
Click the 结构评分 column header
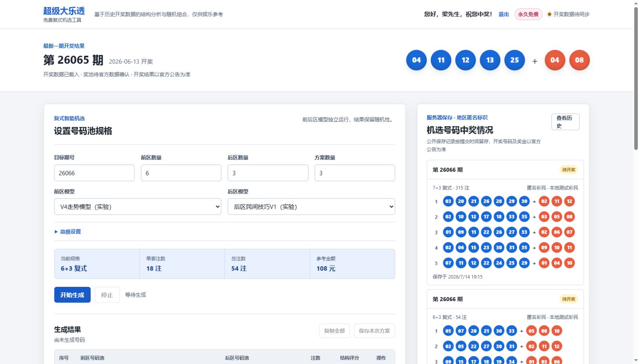pyautogui.click(x=349, y=358)
